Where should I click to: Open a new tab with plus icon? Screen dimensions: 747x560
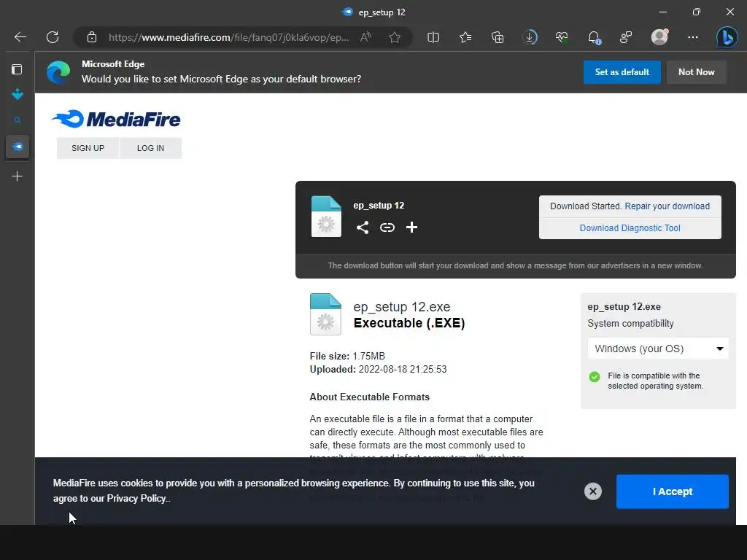point(18,176)
